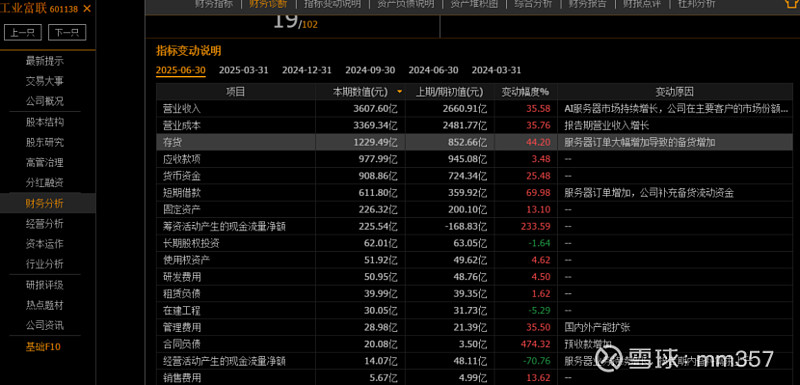Open 研报评级 in sidebar
This screenshot has height=385, width=800.
45,285
